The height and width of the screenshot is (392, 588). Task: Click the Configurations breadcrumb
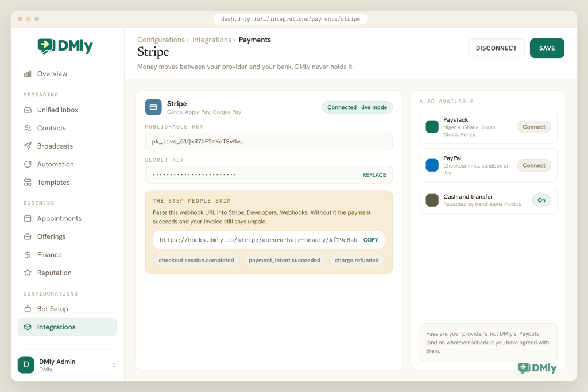(161, 40)
